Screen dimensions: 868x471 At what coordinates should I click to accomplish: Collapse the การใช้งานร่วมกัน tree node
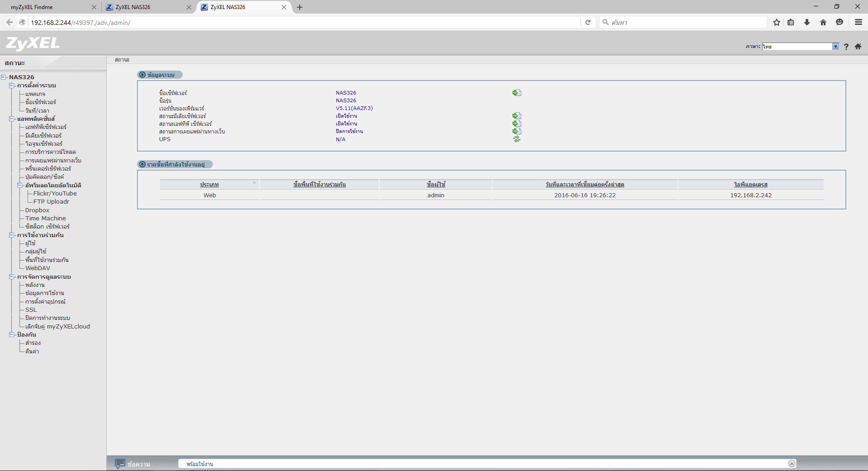pos(12,235)
